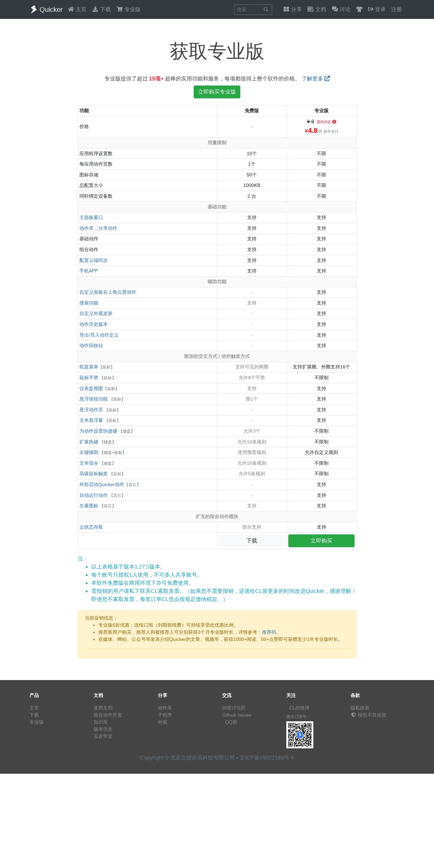Image resolution: width=434 pixels, height=868 pixels.
Task: Open the 动作库，分享动作 link
Action: click(x=98, y=228)
